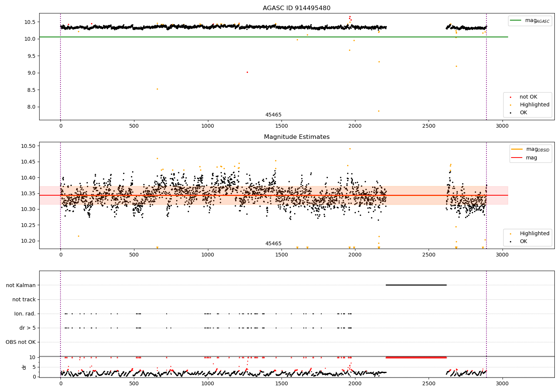Viewport: 560px width, 392px height.
Task: Click the 'AGASC ID 914495480' plot title
Action: tap(296, 8)
